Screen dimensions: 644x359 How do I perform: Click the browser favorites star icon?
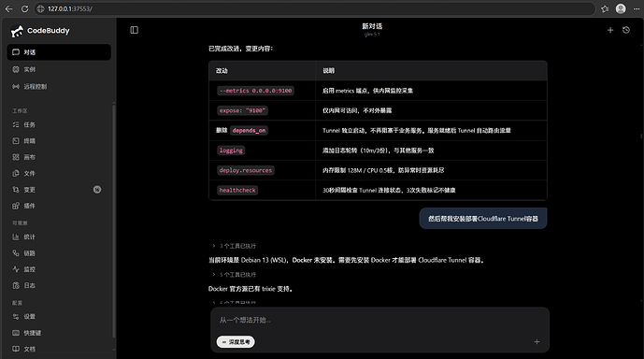(x=605, y=8)
